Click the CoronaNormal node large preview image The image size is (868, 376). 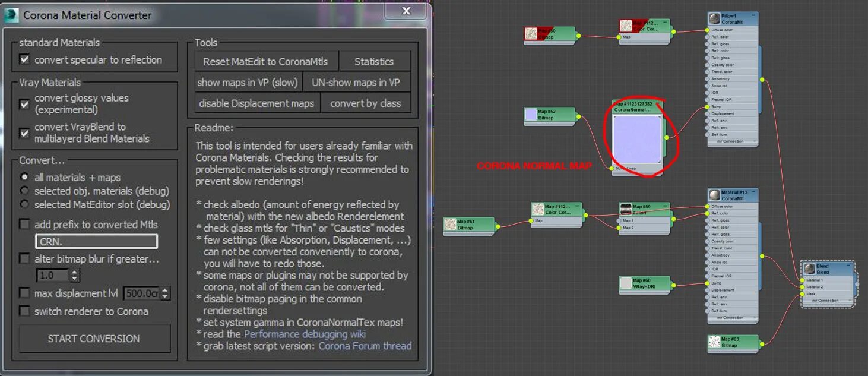(x=638, y=140)
